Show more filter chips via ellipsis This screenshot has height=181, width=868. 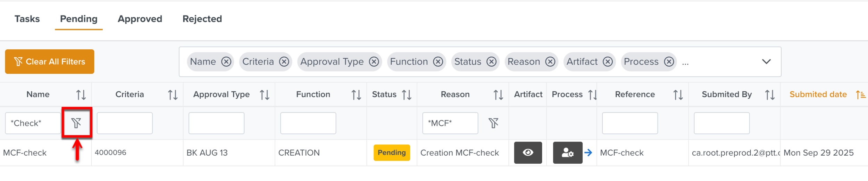(685, 63)
